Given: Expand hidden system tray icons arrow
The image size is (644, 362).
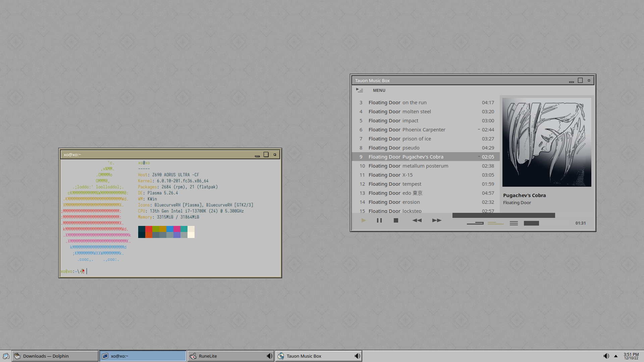Looking at the screenshot, I should point(616,356).
